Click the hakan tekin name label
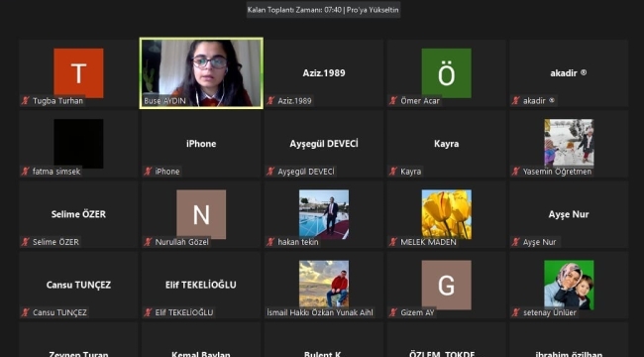The width and height of the screenshot is (644, 357). pos(298,242)
